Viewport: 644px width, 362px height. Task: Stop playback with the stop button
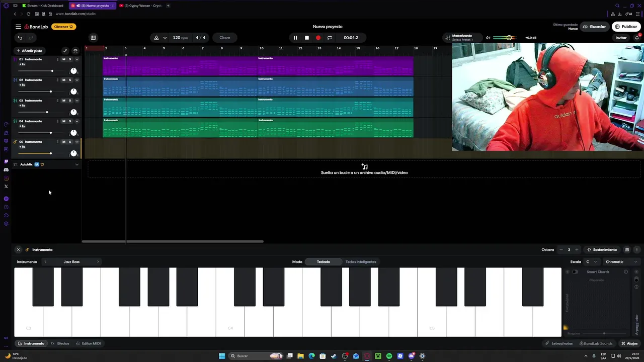(x=307, y=38)
